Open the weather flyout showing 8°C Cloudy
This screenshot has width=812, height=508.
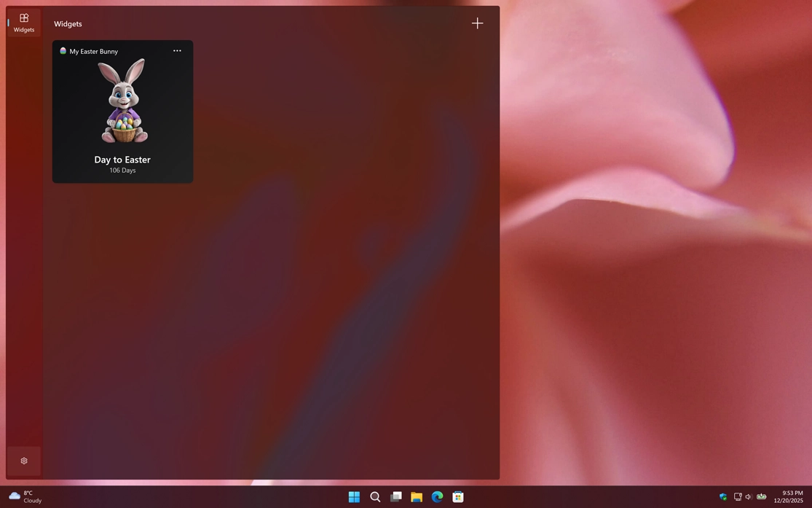coord(23,496)
